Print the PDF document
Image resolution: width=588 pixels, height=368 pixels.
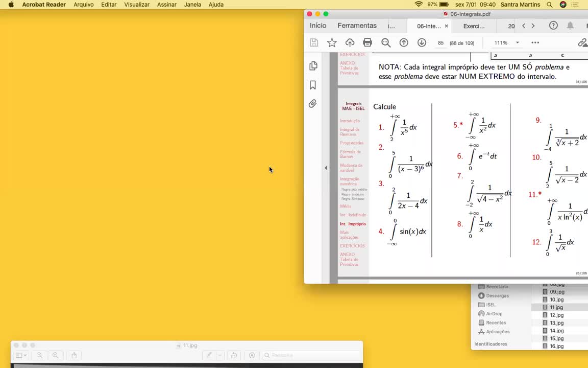point(367,43)
